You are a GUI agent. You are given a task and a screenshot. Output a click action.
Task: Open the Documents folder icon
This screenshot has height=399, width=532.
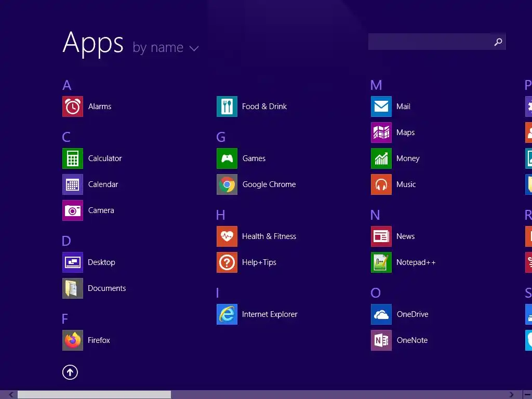73,288
